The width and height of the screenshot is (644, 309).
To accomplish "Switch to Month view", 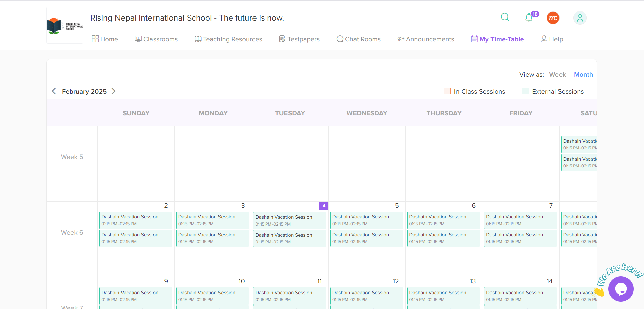I will pyautogui.click(x=583, y=75).
